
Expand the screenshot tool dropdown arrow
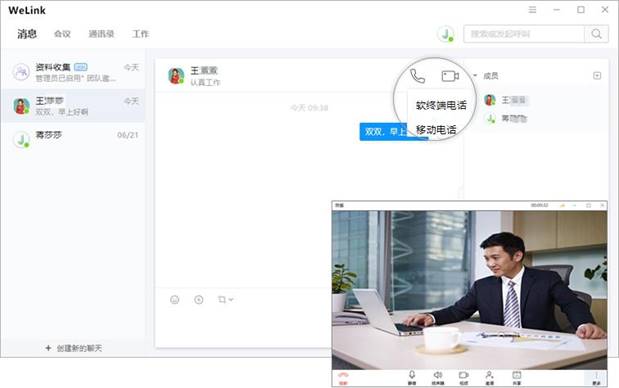(x=231, y=300)
